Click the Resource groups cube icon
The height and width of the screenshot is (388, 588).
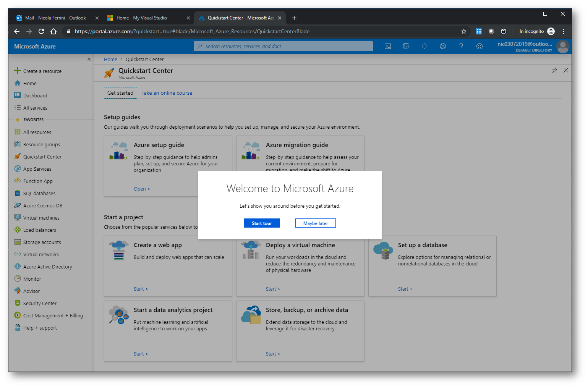(x=18, y=144)
